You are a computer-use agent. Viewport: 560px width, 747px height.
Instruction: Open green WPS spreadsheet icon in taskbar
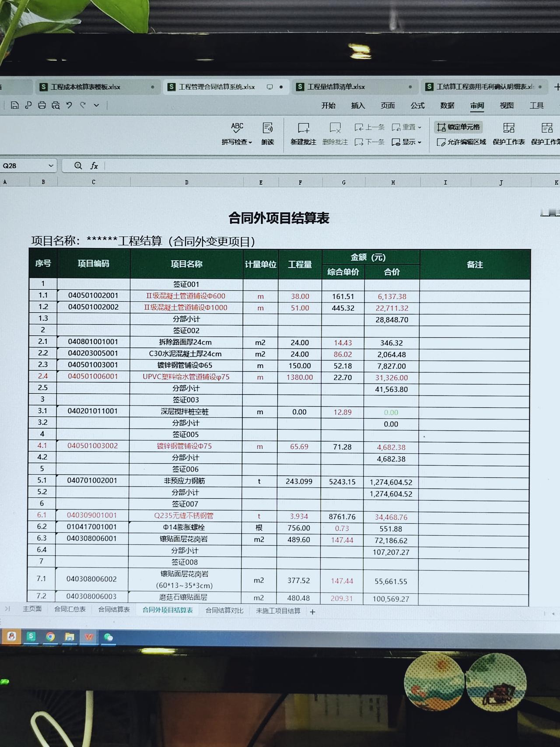point(31,636)
